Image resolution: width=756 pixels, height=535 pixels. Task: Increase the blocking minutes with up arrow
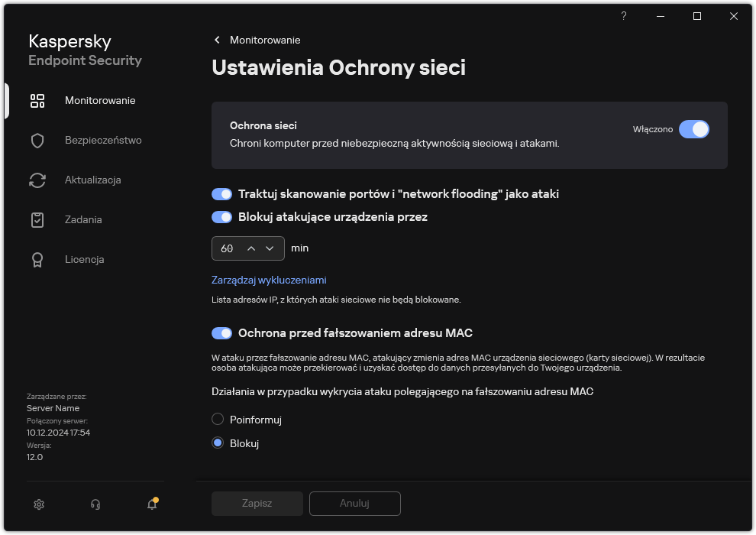(251, 248)
